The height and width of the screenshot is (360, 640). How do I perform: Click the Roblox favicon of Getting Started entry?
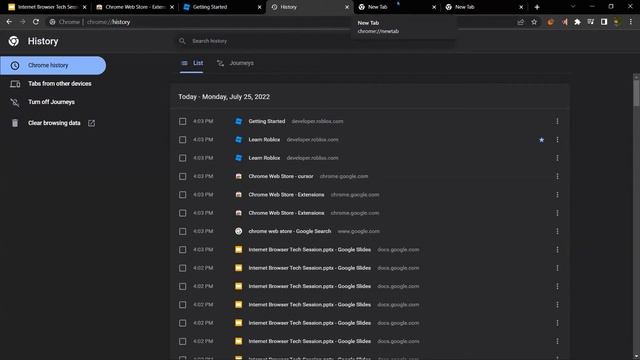coord(239,121)
